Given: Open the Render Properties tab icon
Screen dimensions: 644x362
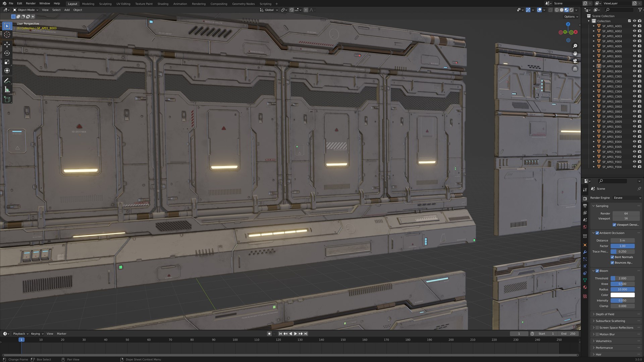Looking at the screenshot, I should (x=585, y=198).
